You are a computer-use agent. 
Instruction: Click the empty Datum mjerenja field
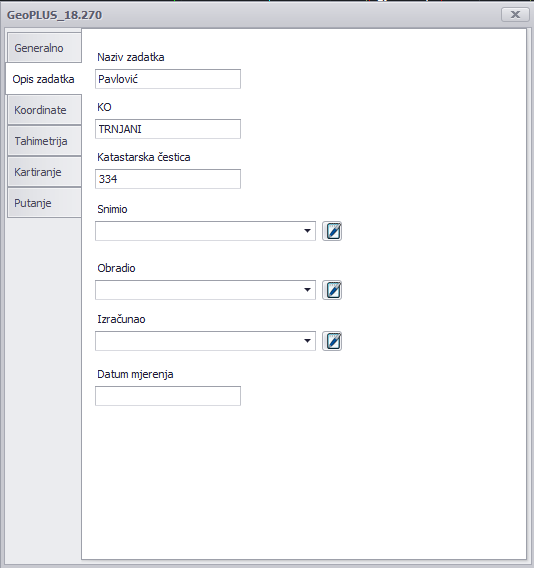[x=168, y=396]
